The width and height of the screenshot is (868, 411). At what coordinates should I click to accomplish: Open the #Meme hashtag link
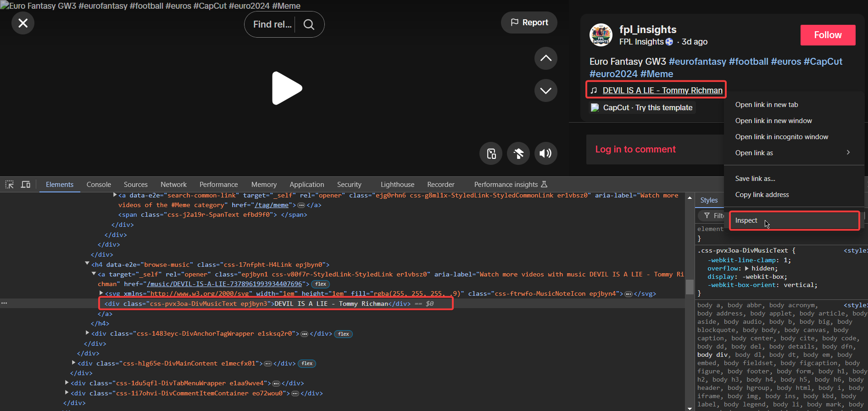(x=657, y=74)
